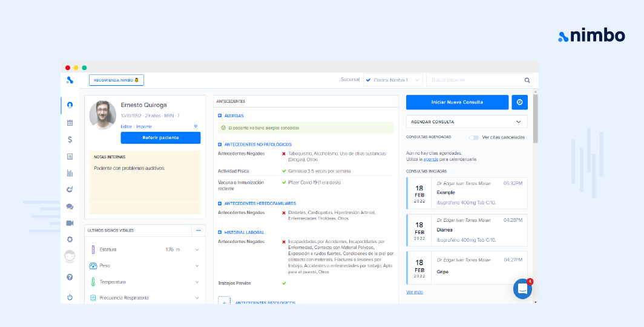Image resolution: width=644 pixels, height=327 pixels.
Task: Click the Alergias section heading
Action: tap(234, 116)
